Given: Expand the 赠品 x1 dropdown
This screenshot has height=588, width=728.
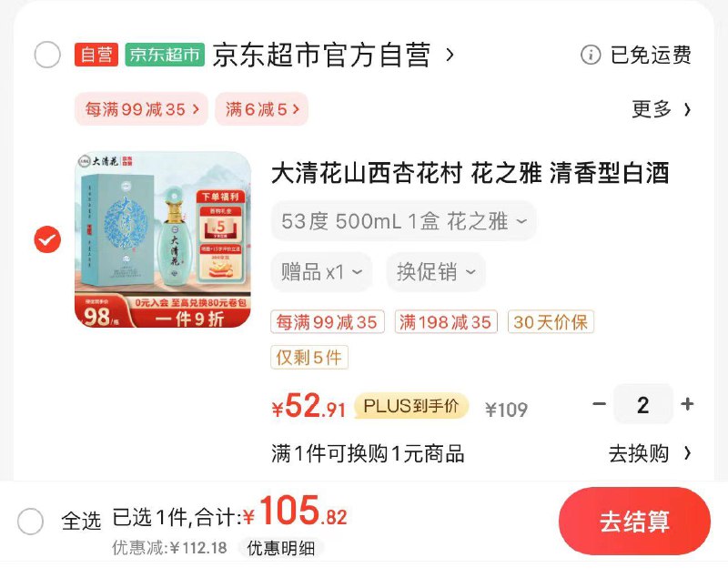Looking at the screenshot, I should [x=321, y=272].
